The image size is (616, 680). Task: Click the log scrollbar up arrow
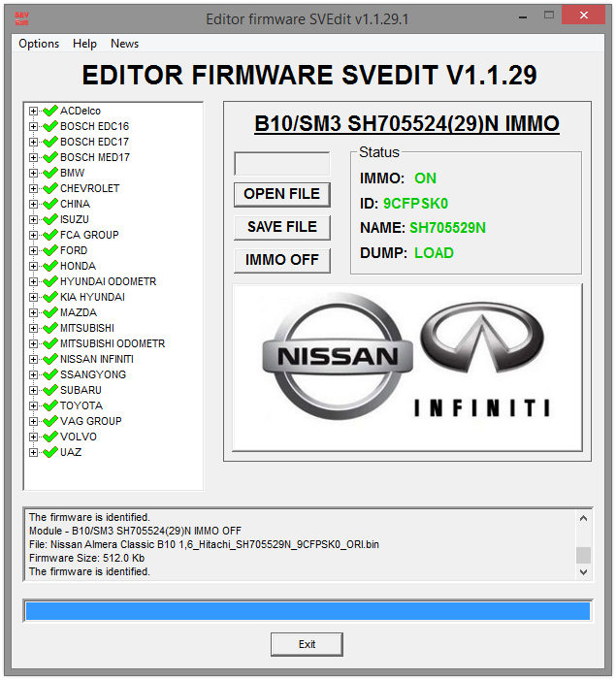pyautogui.click(x=583, y=518)
